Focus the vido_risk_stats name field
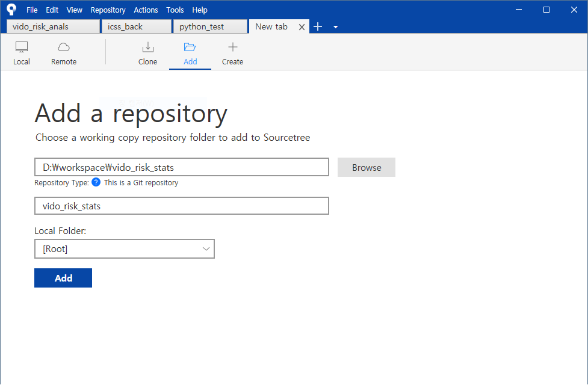This screenshot has width=588, height=385. (182, 206)
